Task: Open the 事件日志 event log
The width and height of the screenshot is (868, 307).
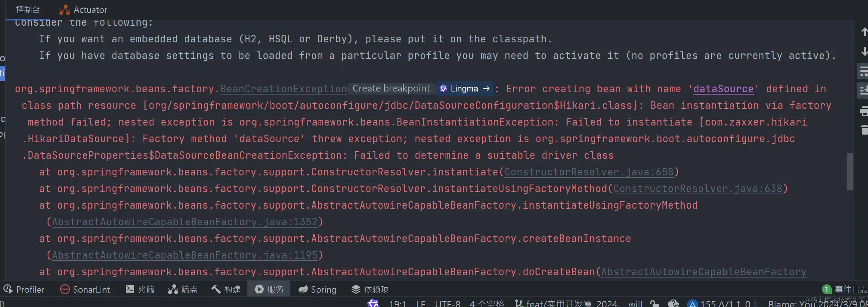Action: 845,289
